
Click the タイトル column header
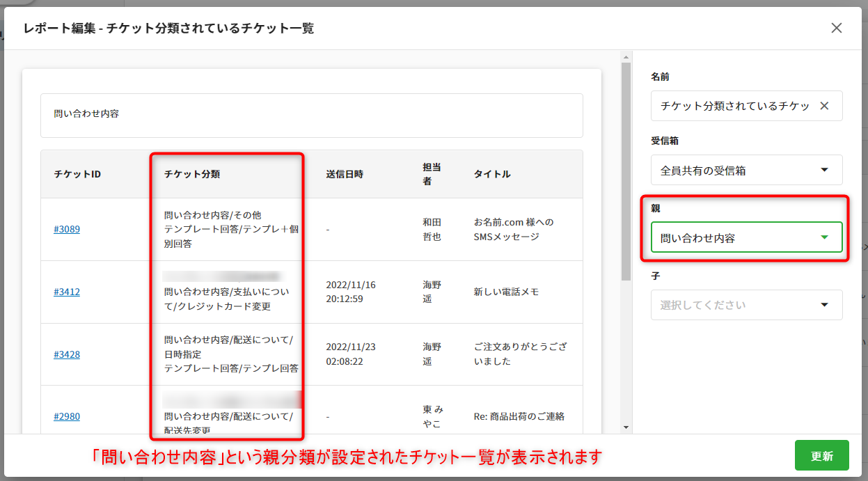[492, 174]
